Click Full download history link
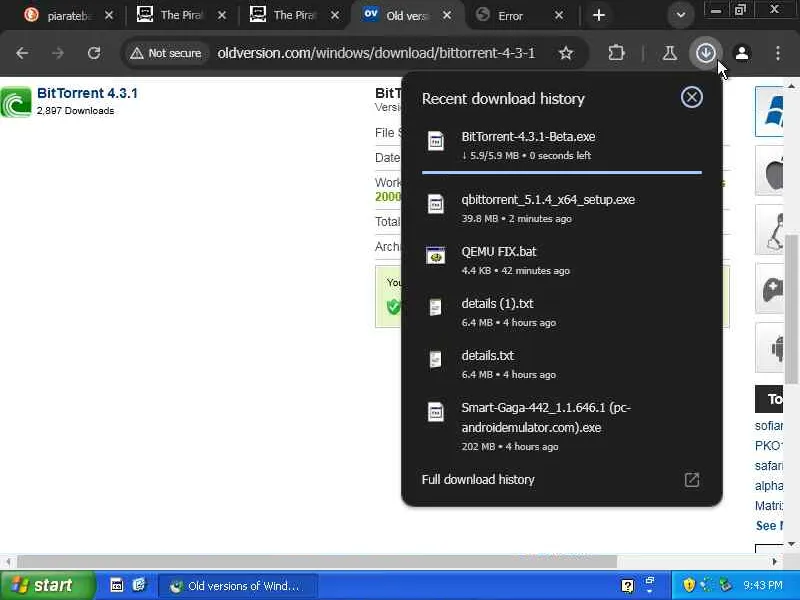Screen dimensions: 800x600 click(x=478, y=480)
